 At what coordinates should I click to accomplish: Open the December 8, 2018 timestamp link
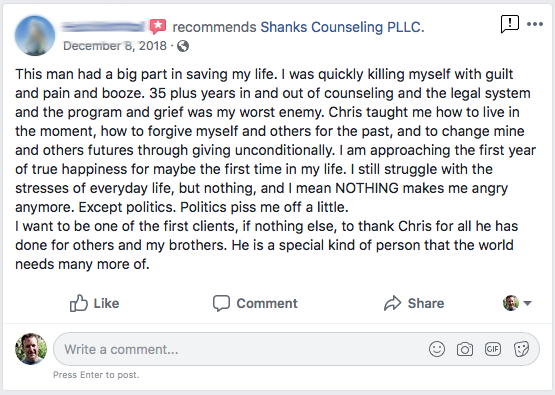pyautogui.click(x=115, y=46)
